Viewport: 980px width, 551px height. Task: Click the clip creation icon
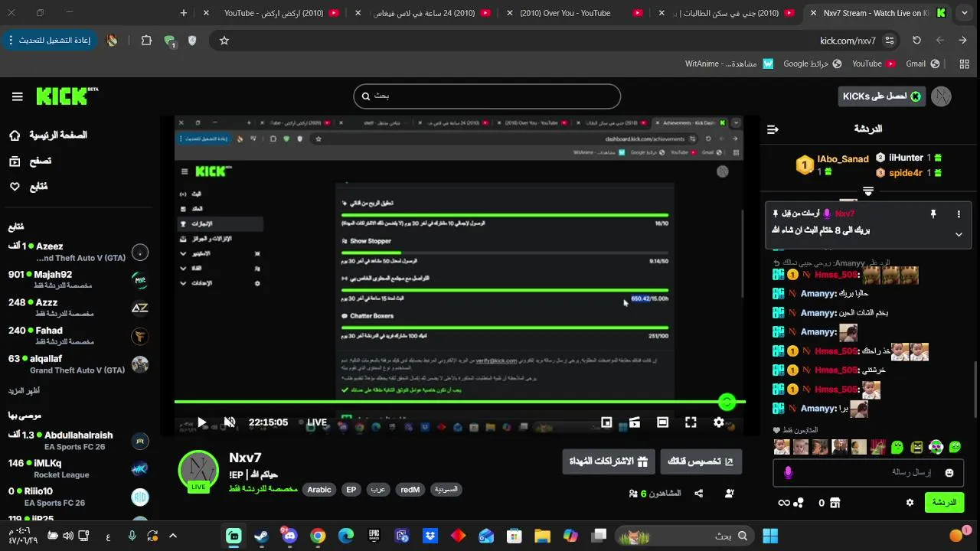(x=634, y=422)
